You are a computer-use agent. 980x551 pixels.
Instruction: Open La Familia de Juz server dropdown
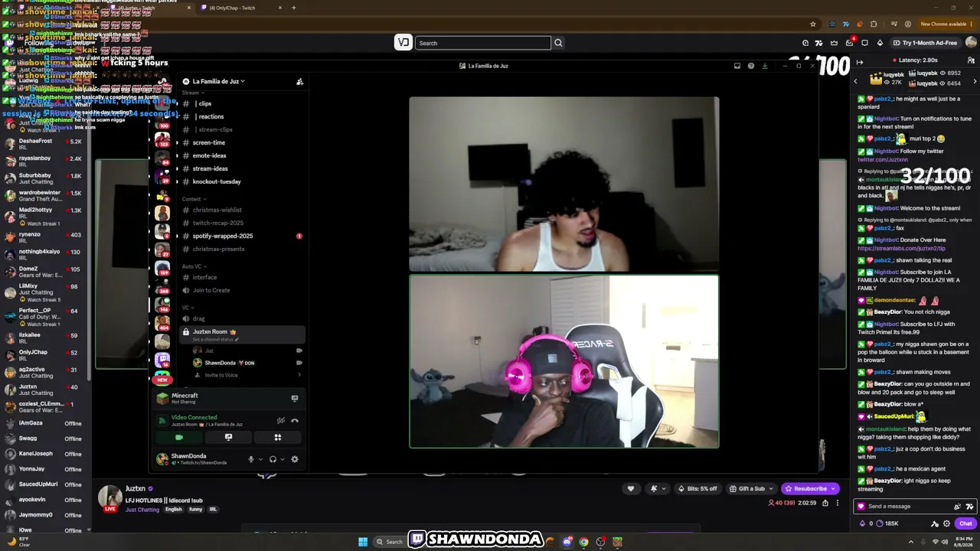pyautogui.click(x=218, y=81)
